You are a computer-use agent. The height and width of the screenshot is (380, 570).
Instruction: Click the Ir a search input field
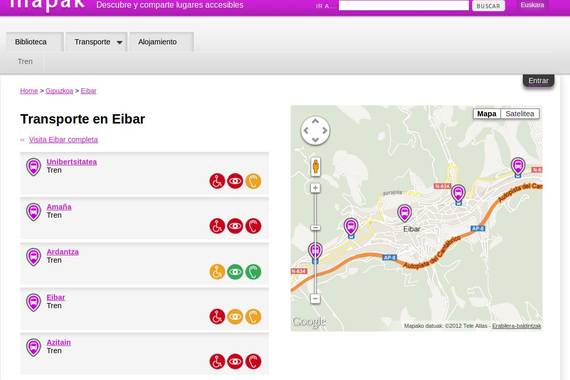(x=404, y=5)
